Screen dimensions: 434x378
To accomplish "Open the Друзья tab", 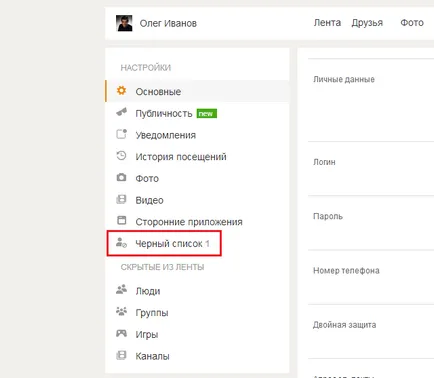I will (x=367, y=23).
